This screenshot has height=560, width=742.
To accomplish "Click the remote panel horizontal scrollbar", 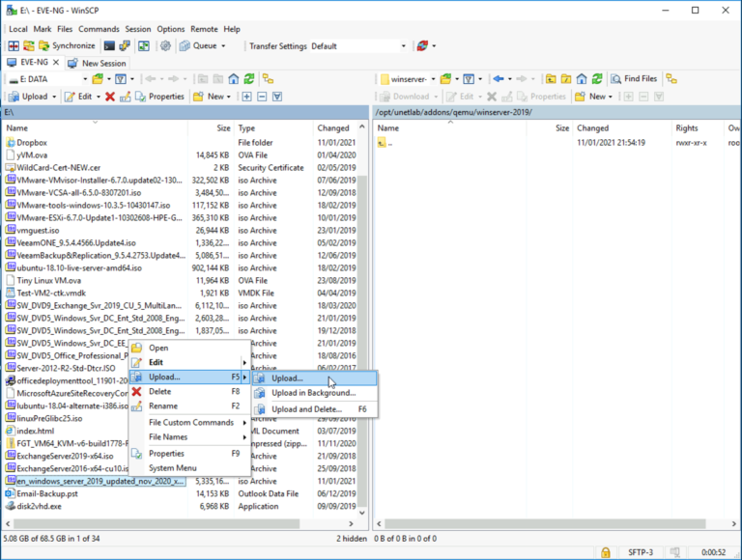I will 545,524.
